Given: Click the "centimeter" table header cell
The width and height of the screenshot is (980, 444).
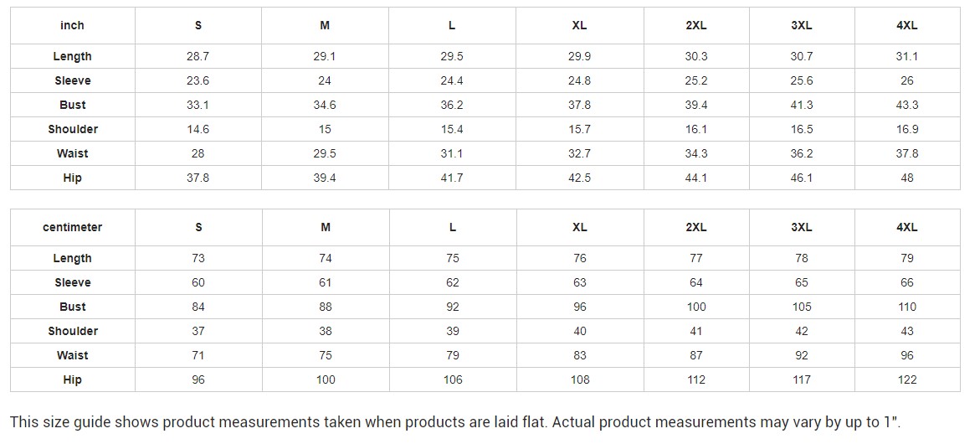Looking at the screenshot, I should [73, 227].
